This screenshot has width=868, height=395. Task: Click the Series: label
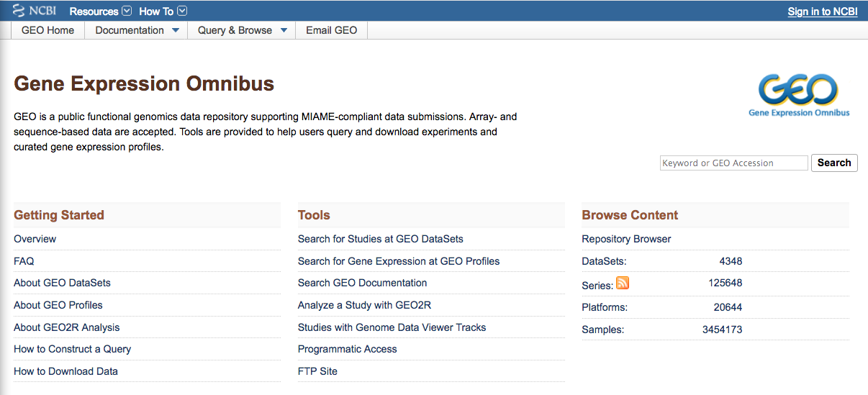pos(597,286)
